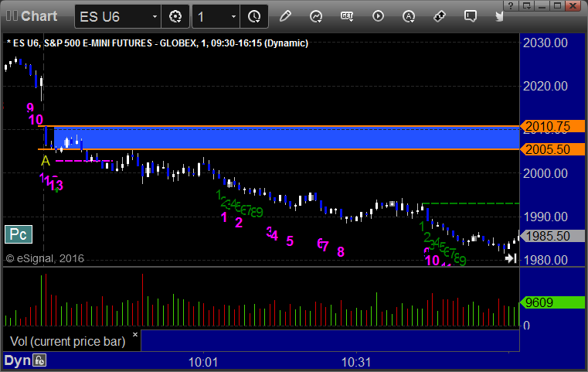Click the GET data download icon
Image resolution: width=588 pixels, height=372 pixels.
click(x=347, y=16)
